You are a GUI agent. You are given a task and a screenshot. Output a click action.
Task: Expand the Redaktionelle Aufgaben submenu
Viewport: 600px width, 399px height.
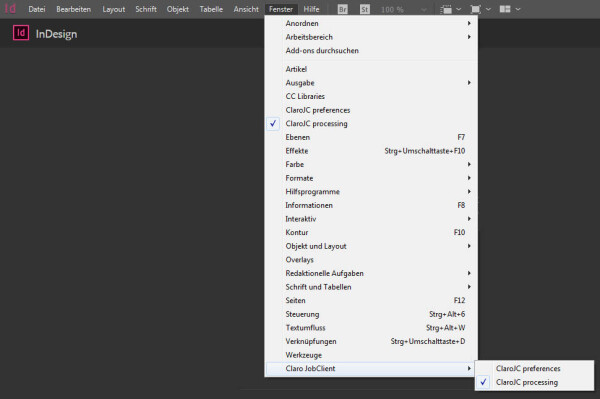click(371, 273)
